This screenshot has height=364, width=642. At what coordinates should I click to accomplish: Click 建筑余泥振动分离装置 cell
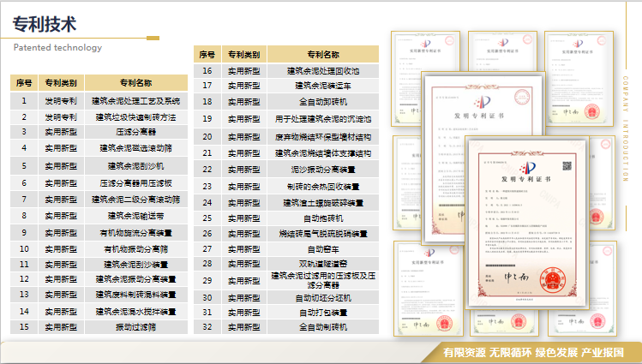pyautogui.click(x=136, y=279)
